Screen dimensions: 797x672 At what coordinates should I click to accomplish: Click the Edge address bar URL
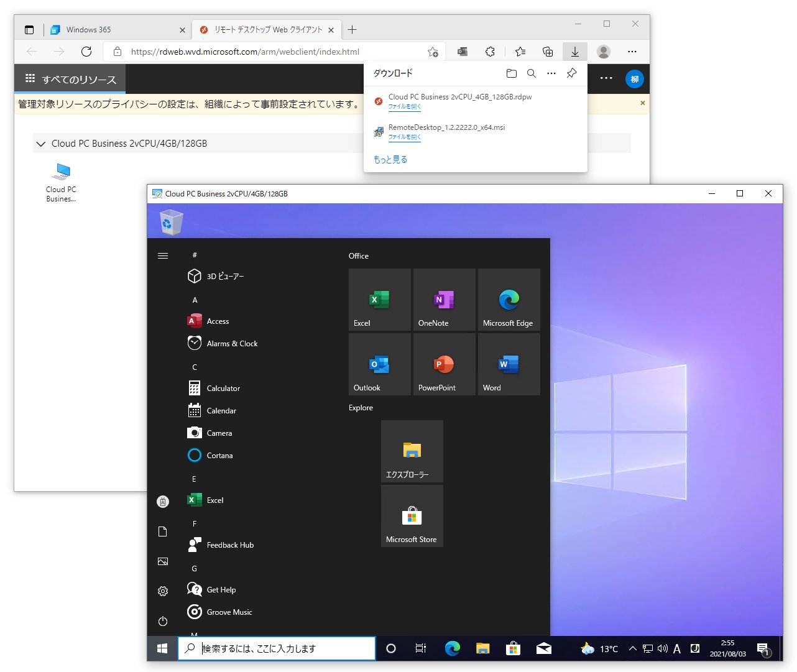pos(245,52)
